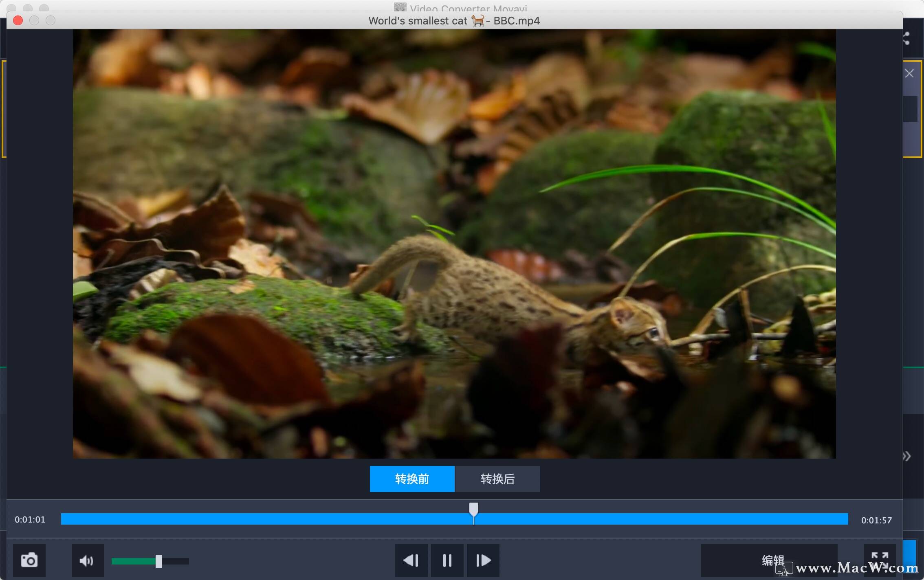
Task: Mute audio with the speaker icon
Action: click(x=88, y=560)
